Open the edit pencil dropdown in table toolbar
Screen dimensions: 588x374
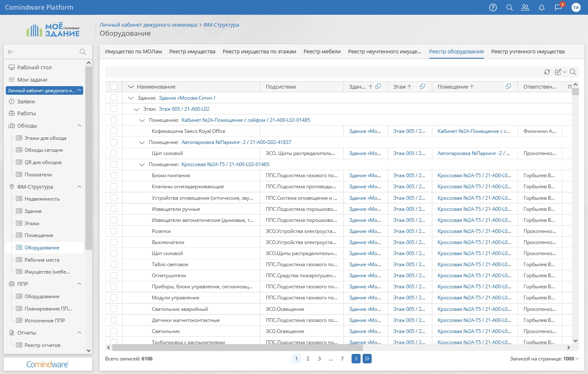point(560,72)
